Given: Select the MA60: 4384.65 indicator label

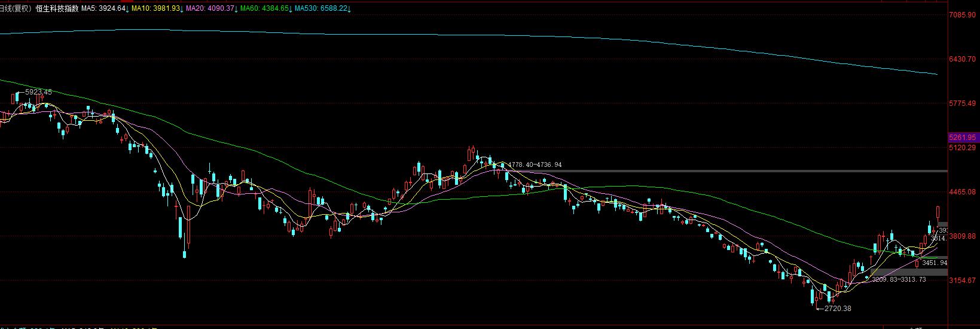Looking at the screenshot, I should [x=265, y=8].
